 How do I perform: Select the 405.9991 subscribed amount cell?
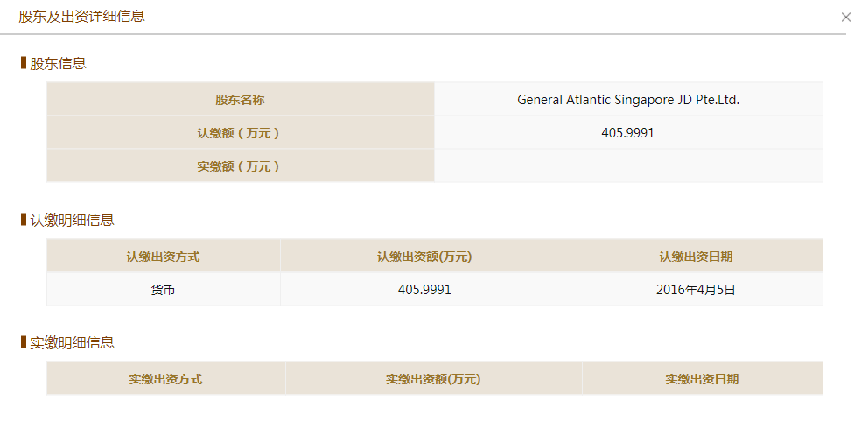(x=424, y=289)
